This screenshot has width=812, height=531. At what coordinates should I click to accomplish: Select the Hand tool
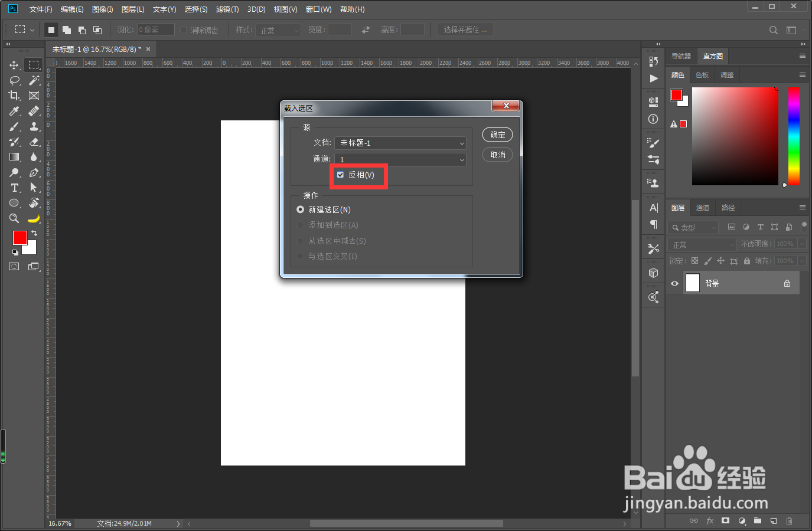pyautogui.click(x=34, y=203)
